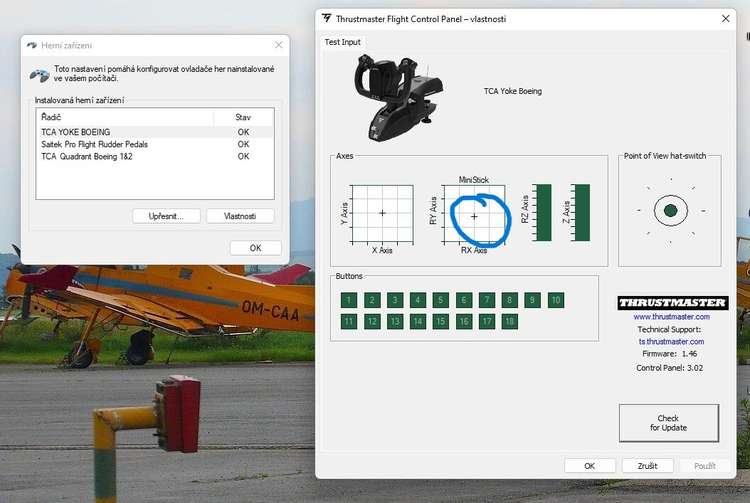
Task: Click the Control Panel: 3.02 version text
Action: tap(669, 368)
